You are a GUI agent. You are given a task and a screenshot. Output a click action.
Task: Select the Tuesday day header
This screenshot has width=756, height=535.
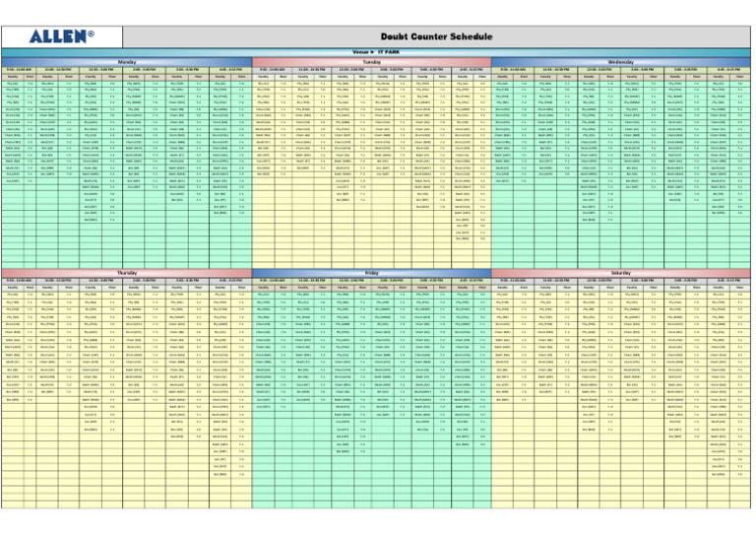[x=371, y=62]
